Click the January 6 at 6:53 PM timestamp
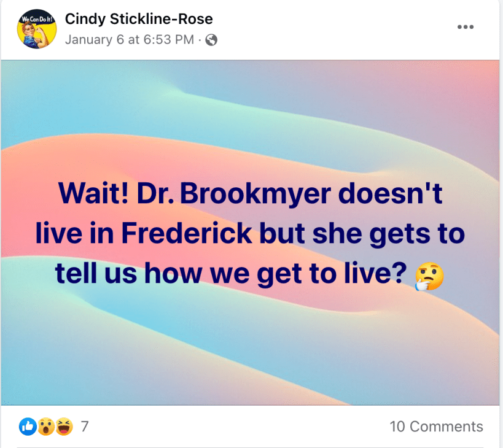The image size is (503, 448). [130, 40]
